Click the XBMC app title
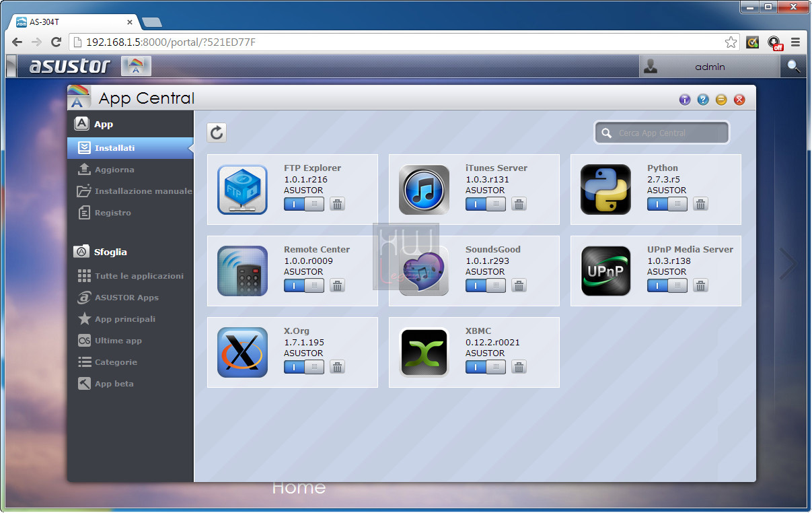Image resolution: width=812 pixels, height=513 pixels. click(478, 331)
